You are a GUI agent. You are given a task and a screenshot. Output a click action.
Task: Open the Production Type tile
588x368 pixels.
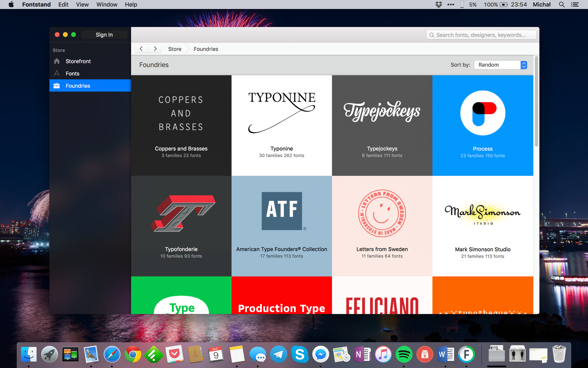[x=282, y=295]
